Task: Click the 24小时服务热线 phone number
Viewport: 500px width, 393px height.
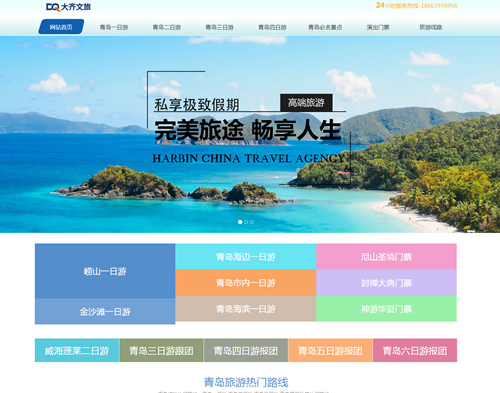Action: click(x=417, y=5)
